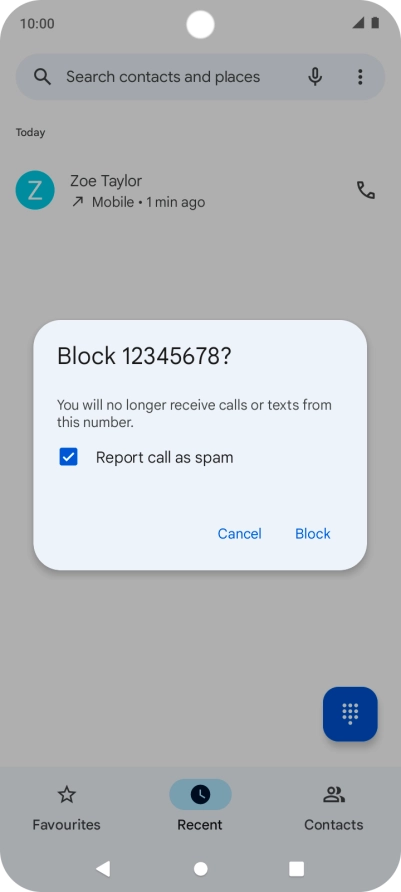Tap the Report call as spam label
The image size is (401, 892).
pyautogui.click(x=164, y=457)
